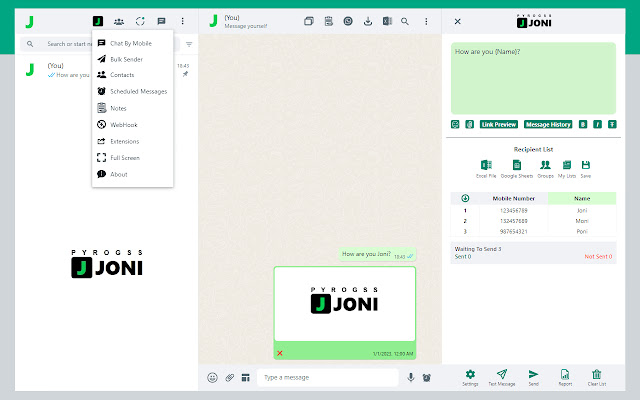The width and height of the screenshot is (640, 400).
Task: Click the Name column header
Action: (x=582, y=198)
